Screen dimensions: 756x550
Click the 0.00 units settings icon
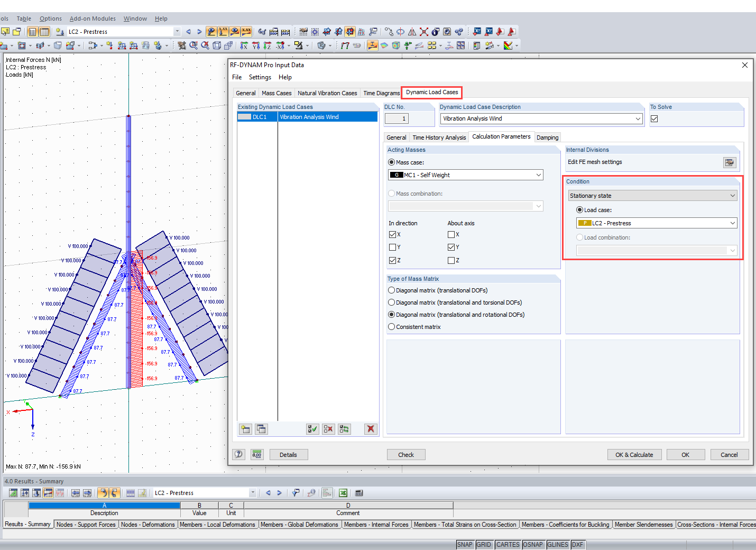click(257, 454)
